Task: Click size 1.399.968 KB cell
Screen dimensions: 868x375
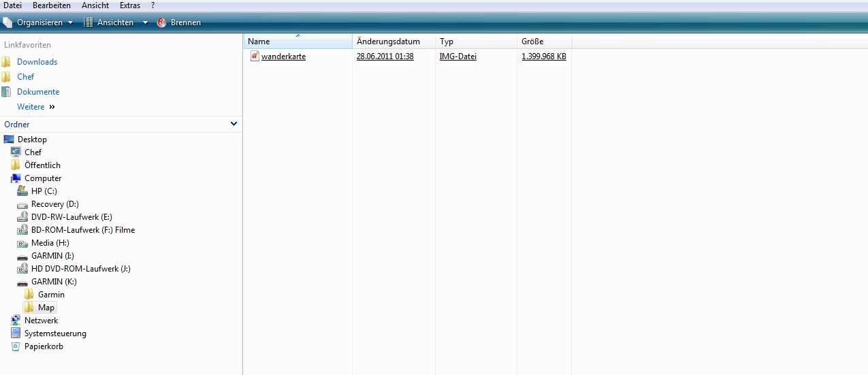Action: (x=544, y=56)
